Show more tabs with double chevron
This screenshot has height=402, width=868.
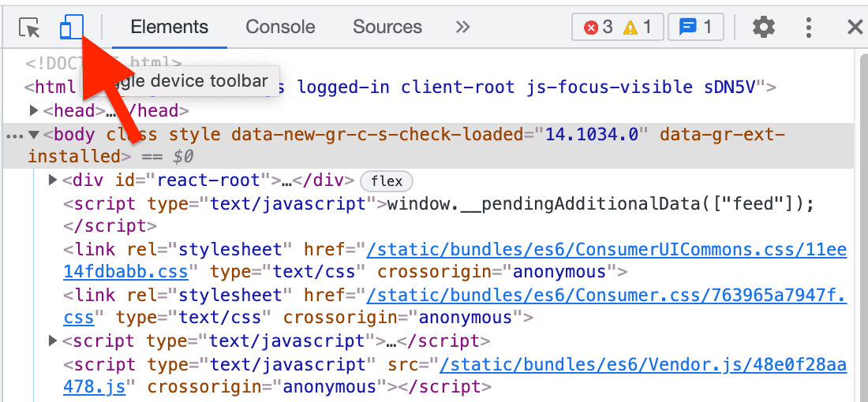[463, 27]
